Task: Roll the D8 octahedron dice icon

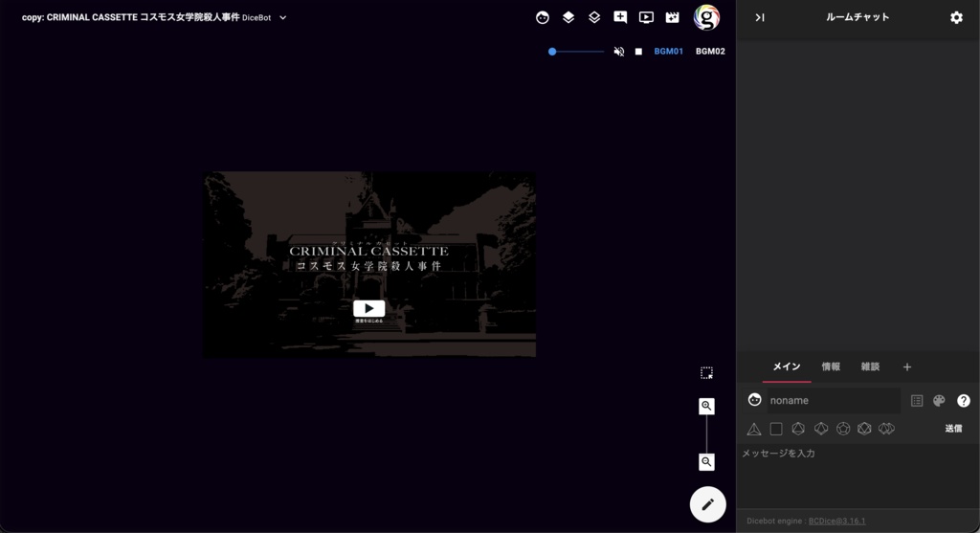Action: click(x=798, y=429)
